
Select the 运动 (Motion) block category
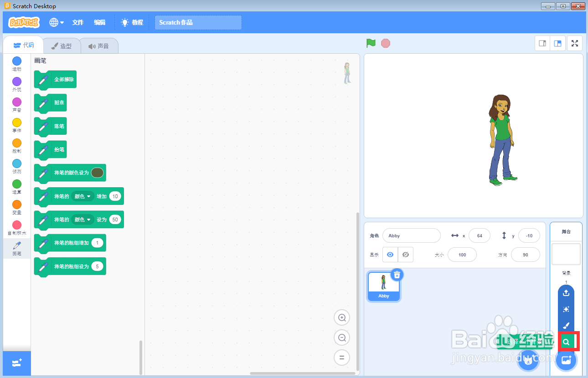pyautogui.click(x=16, y=63)
